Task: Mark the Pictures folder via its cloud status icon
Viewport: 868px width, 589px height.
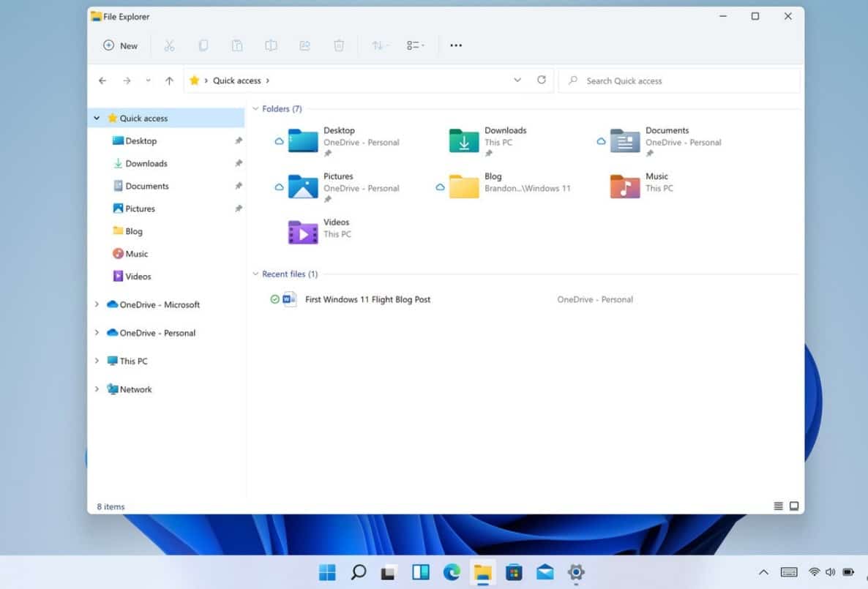Action: coord(280,187)
